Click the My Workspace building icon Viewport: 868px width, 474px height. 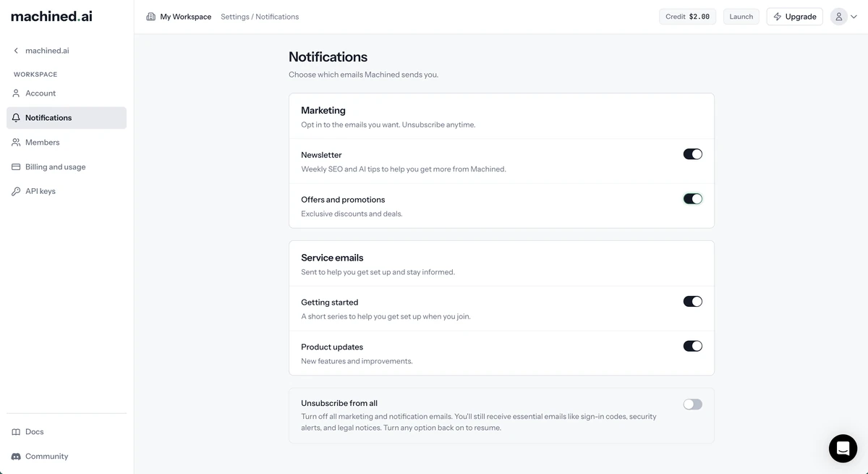coord(150,17)
